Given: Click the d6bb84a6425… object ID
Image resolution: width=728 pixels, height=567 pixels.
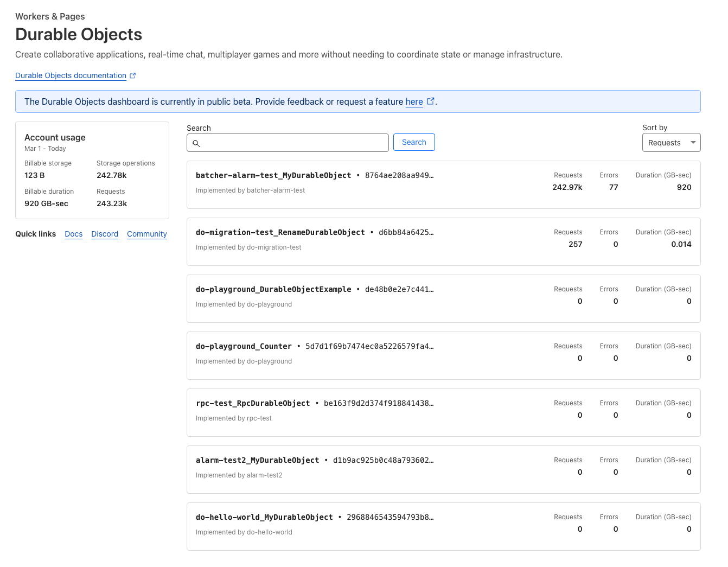Looking at the screenshot, I should point(406,232).
